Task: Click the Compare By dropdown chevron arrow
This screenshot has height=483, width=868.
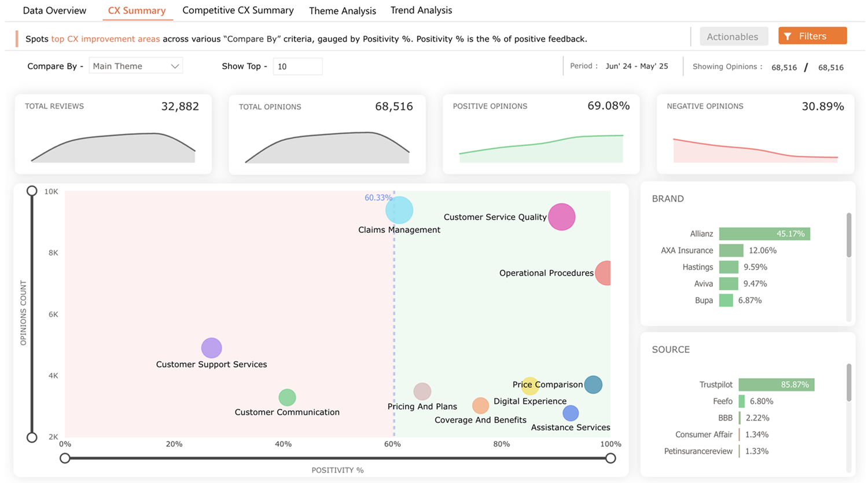Action: (x=175, y=67)
